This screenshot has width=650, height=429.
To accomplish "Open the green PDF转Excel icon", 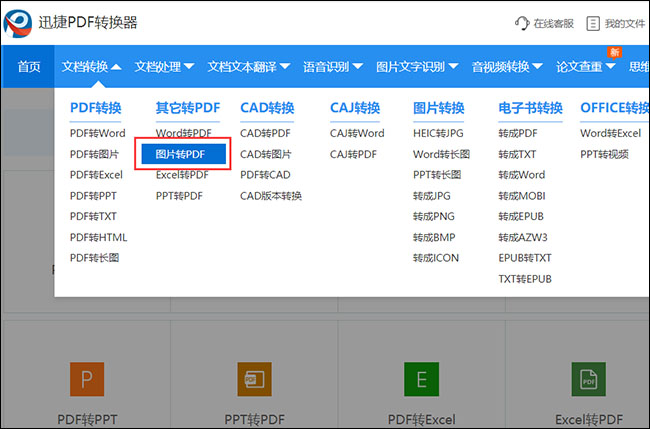I will coord(422,379).
